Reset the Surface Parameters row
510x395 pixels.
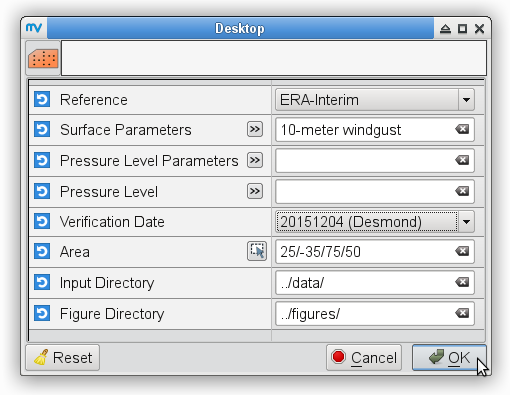point(42,129)
